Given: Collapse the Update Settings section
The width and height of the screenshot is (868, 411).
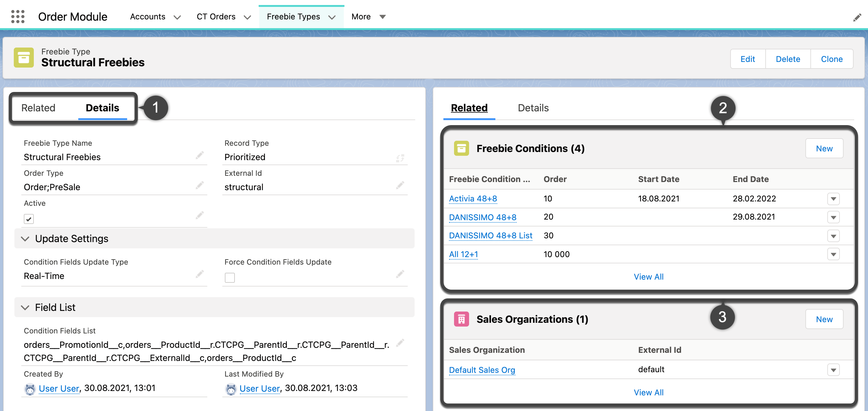Looking at the screenshot, I should pos(25,239).
